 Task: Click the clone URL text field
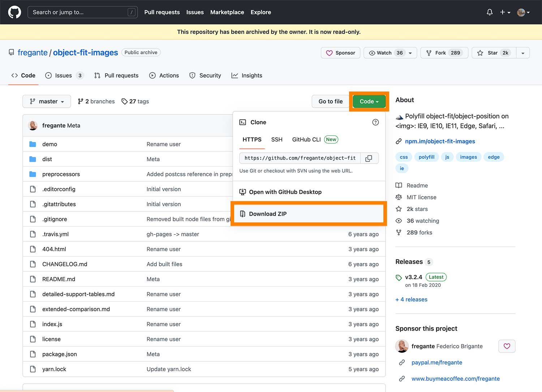300,158
